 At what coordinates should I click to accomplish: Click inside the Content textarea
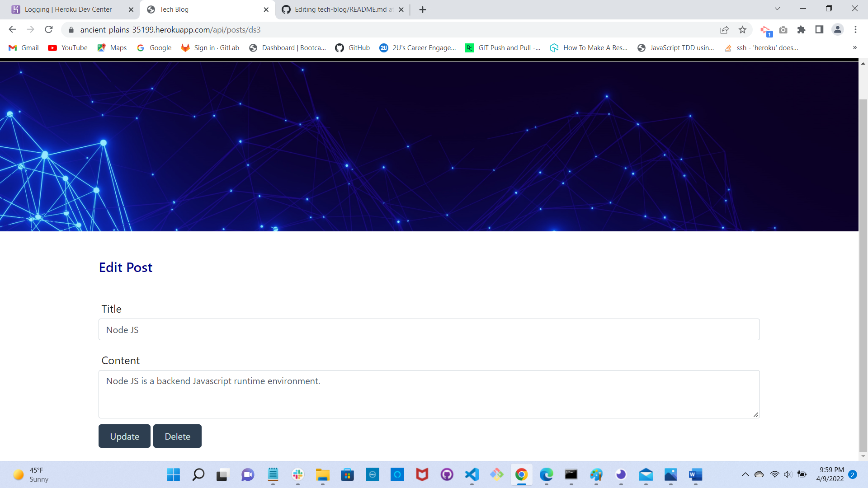click(429, 394)
